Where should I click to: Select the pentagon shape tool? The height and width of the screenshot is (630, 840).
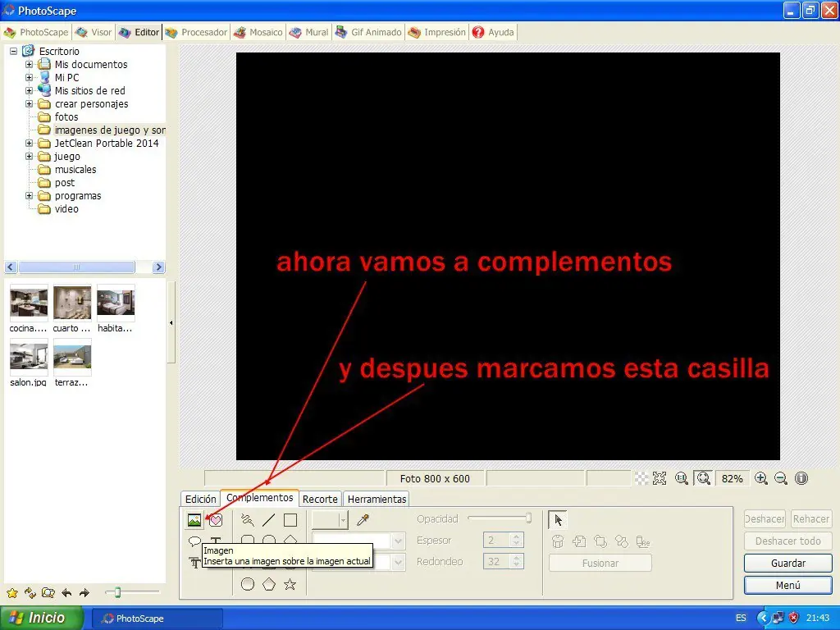point(268,584)
